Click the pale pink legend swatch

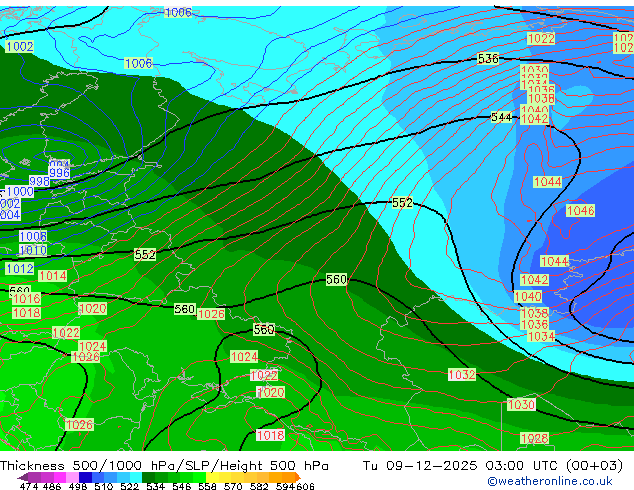click(x=72, y=477)
